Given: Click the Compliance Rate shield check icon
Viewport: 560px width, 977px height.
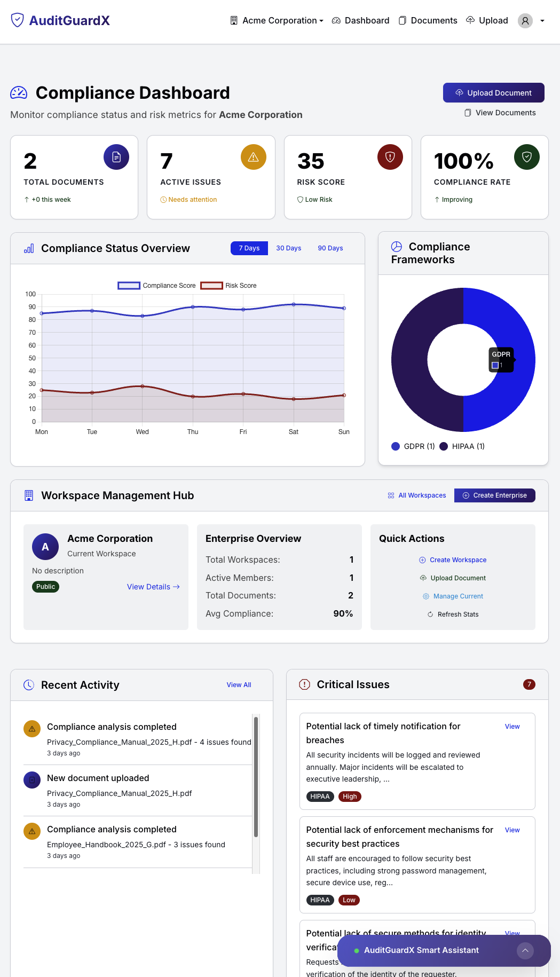Looking at the screenshot, I should click(527, 157).
